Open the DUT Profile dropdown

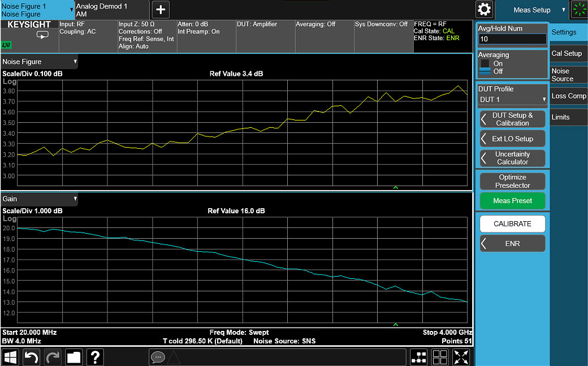[x=513, y=100]
